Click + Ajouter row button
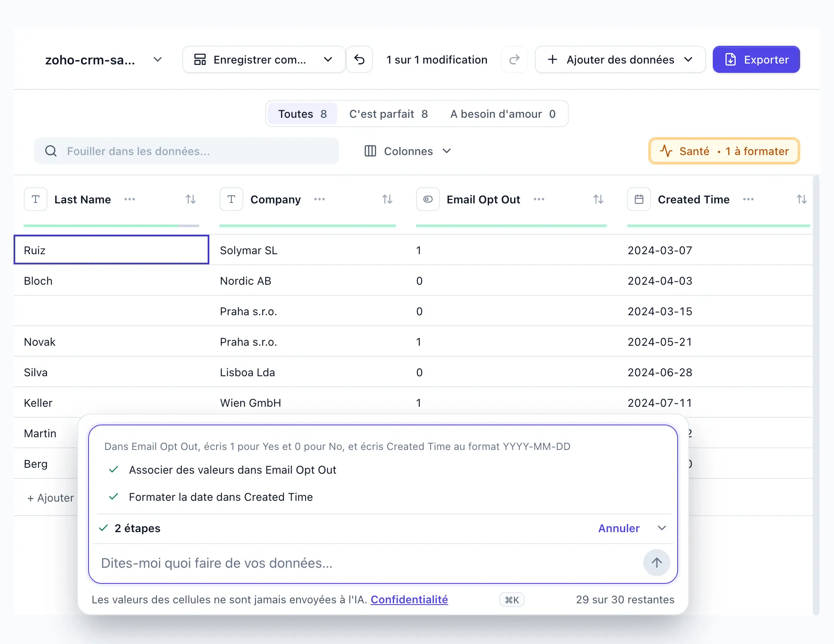Image resolution: width=834 pixels, height=644 pixels. click(50, 497)
